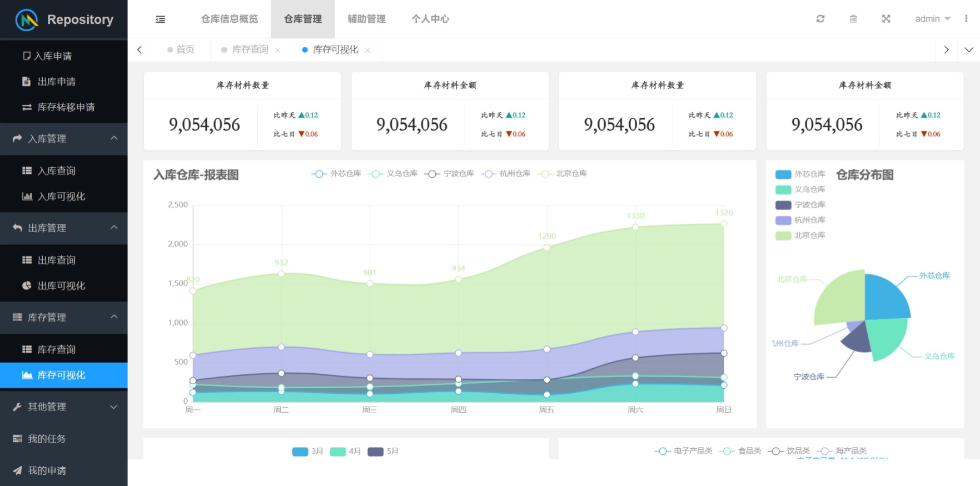Collapse the 出库管理 menu chevron
Image resolution: width=980 pixels, height=486 pixels.
pos(114,227)
